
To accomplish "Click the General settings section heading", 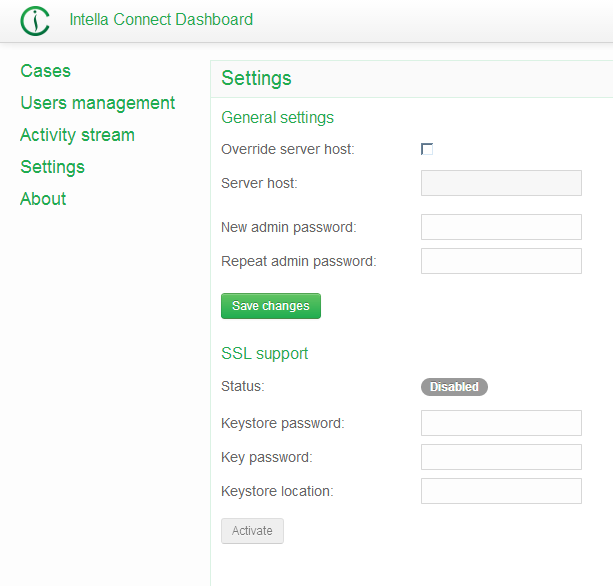I will 277,118.
